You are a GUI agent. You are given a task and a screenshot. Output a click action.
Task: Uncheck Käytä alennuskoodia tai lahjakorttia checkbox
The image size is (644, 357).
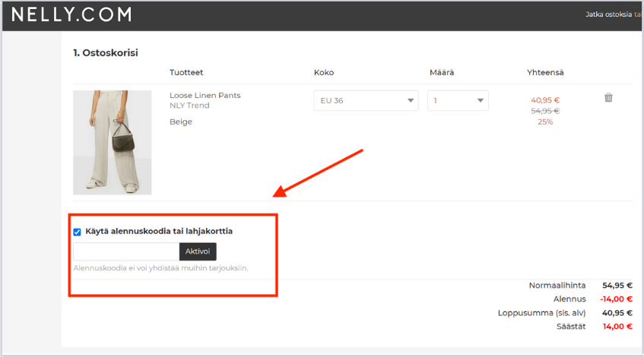[x=77, y=232]
